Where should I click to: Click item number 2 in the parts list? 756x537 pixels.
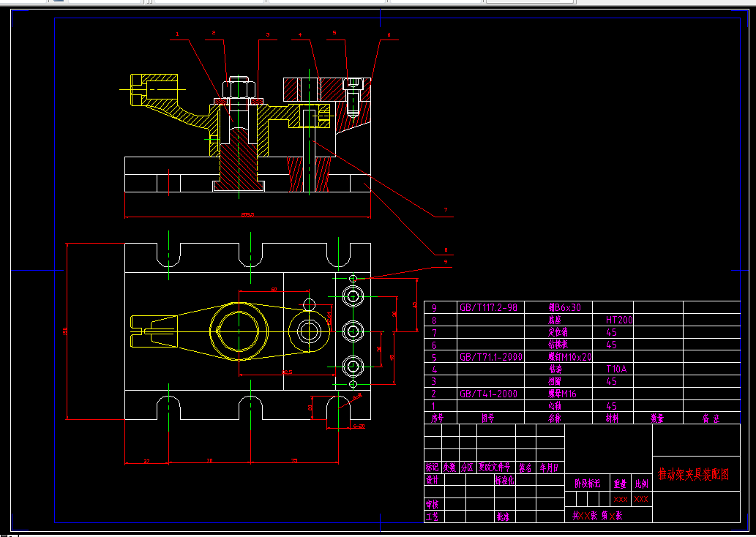click(434, 394)
